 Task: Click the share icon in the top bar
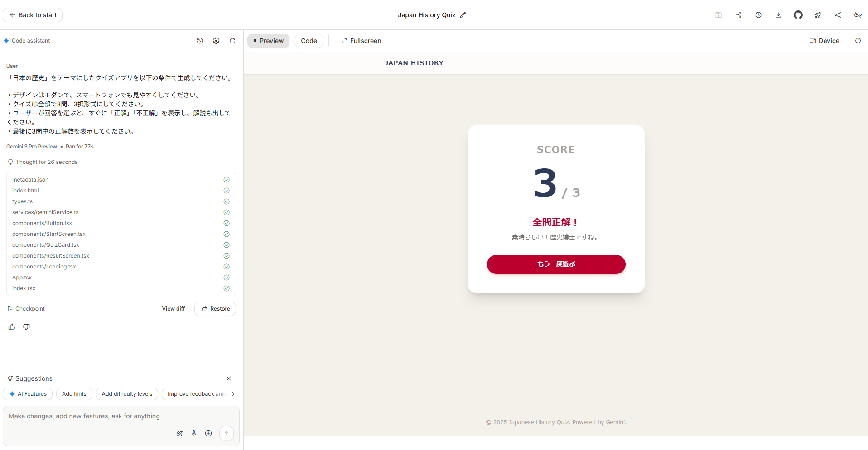tap(838, 15)
